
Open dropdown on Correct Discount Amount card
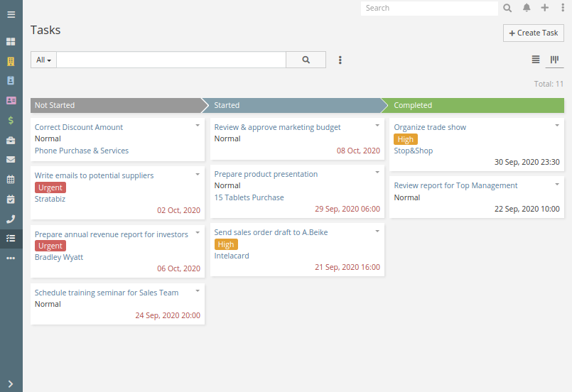tap(198, 126)
